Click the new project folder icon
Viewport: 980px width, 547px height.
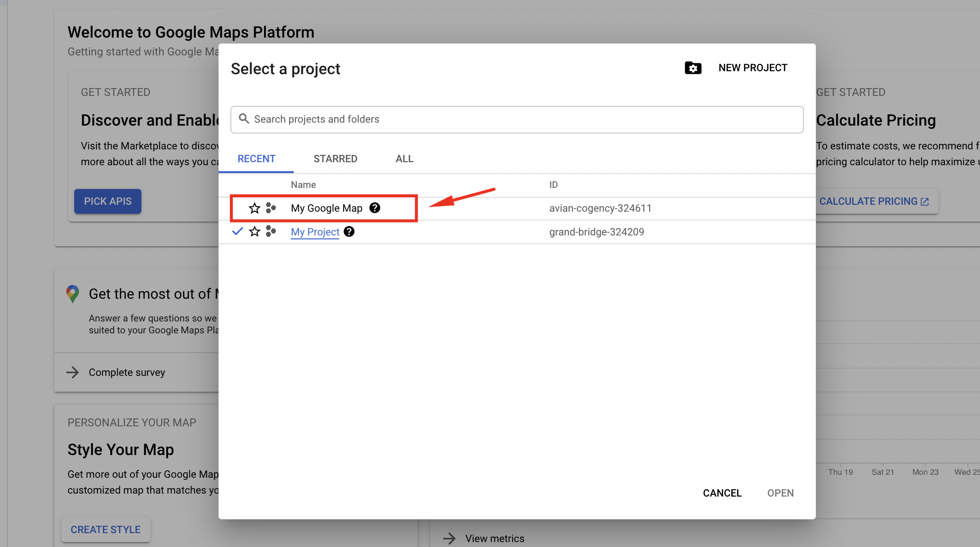[x=693, y=68]
